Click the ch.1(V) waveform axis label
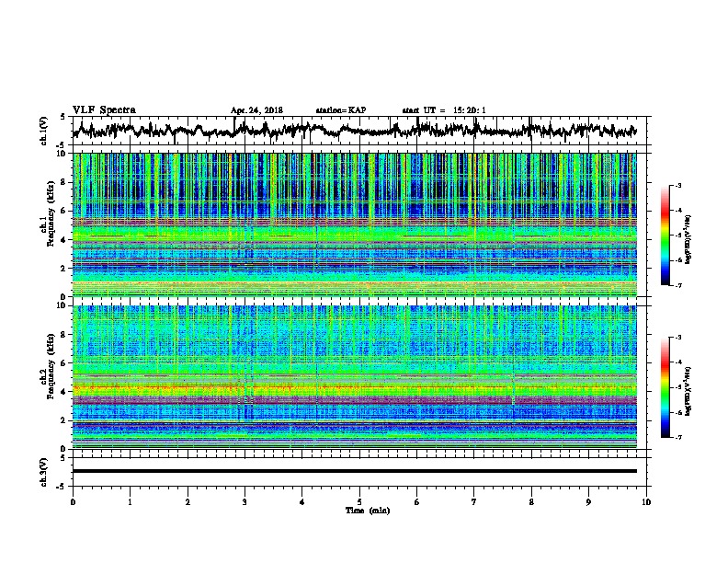Viewport: 728px width, 563px height. coord(44,131)
